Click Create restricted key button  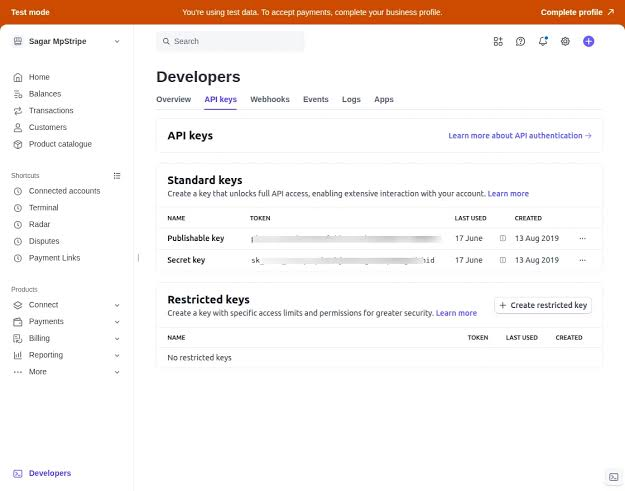543,305
